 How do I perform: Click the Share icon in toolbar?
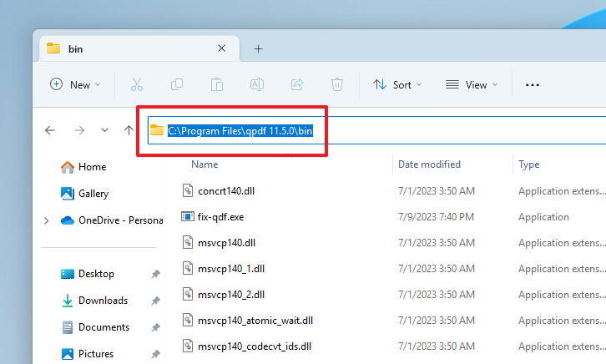pyautogui.click(x=297, y=84)
